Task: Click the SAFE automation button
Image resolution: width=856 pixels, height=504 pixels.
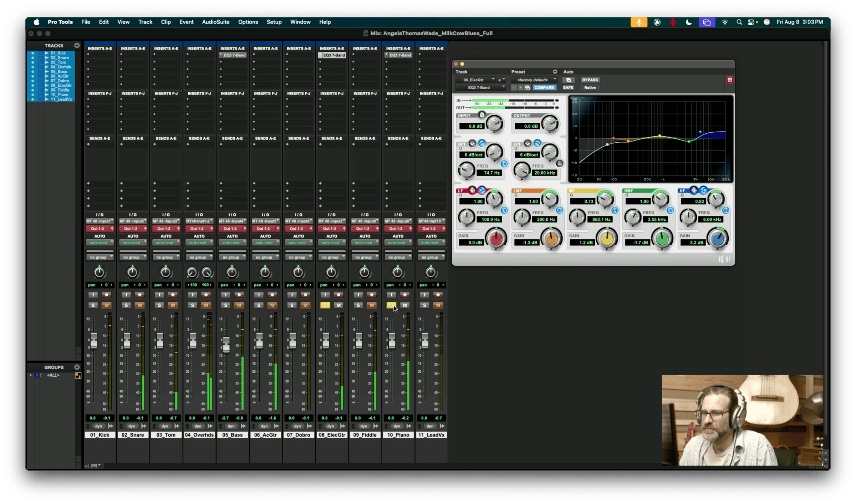Action: coord(568,87)
